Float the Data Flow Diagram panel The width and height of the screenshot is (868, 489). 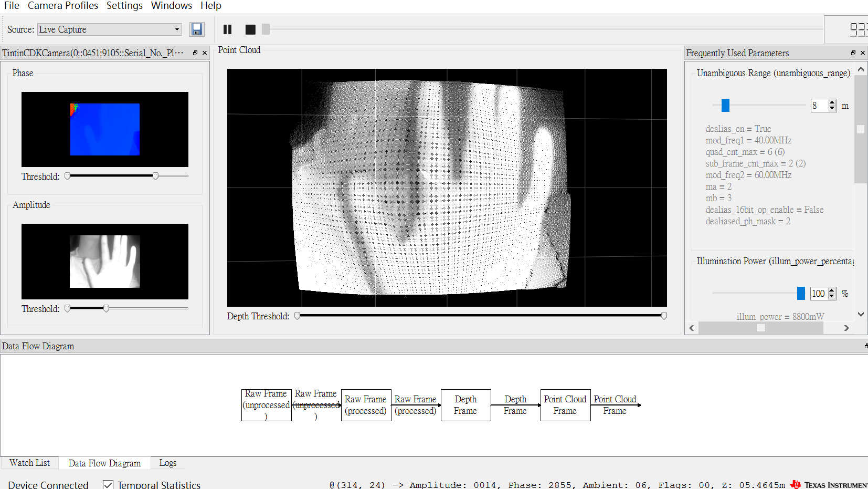coord(866,346)
